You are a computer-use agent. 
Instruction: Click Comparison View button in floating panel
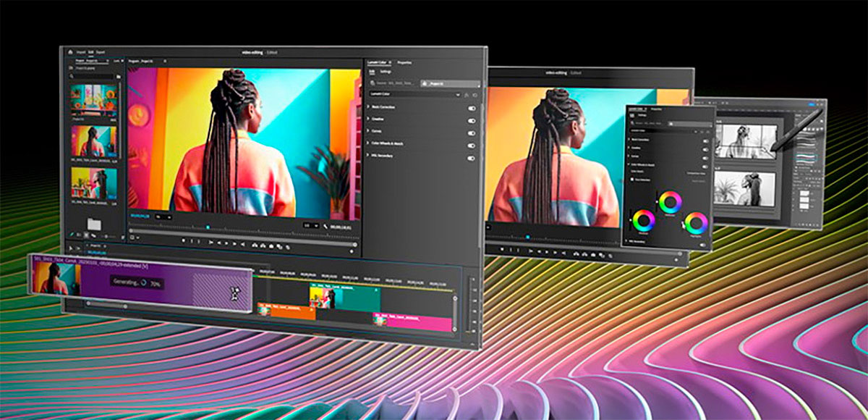click(x=696, y=172)
